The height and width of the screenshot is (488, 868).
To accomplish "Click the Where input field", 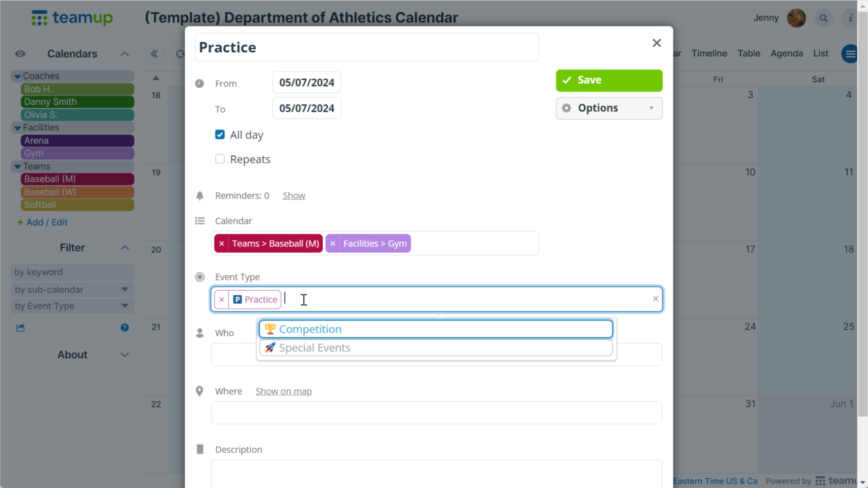I will click(x=436, y=413).
